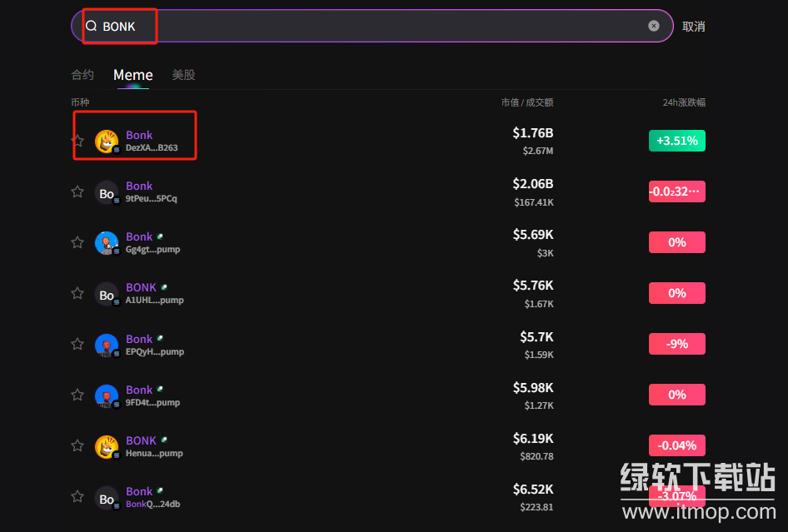
Task: Favorite the Bonk DezXA...B263 token star
Action: 78,141
